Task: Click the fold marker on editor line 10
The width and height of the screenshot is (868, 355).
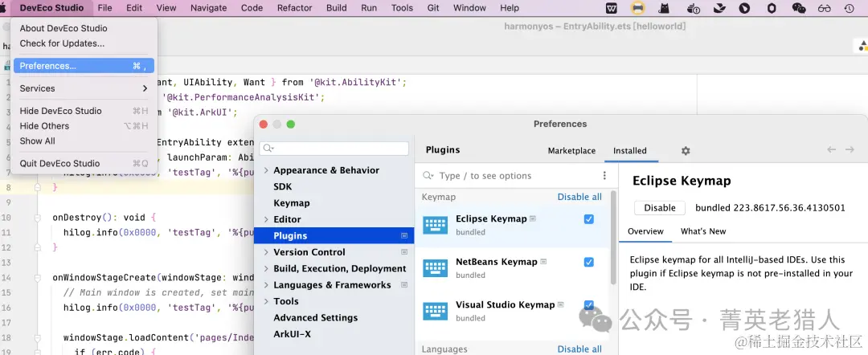Action: click(x=38, y=218)
